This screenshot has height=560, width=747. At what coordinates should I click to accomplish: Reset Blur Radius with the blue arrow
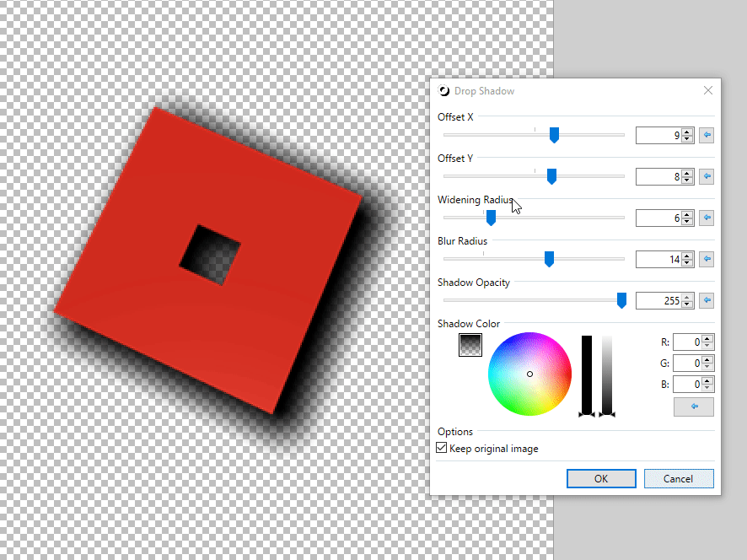pos(707,259)
